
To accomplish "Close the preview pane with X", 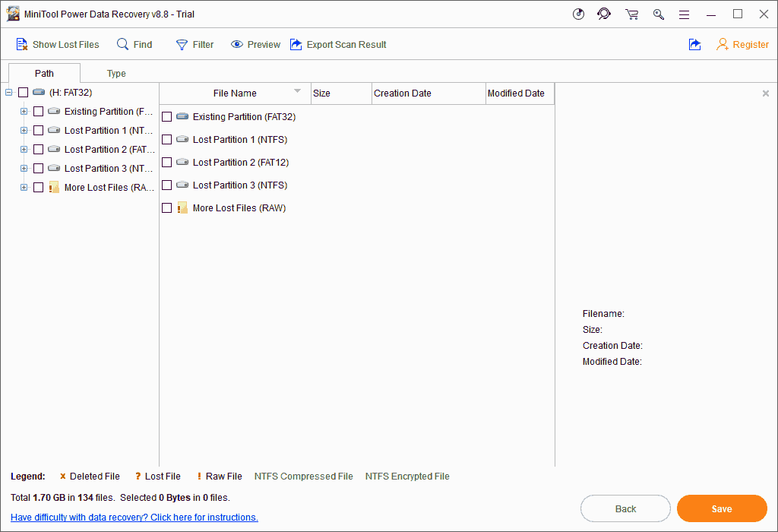I will [x=766, y=93].
